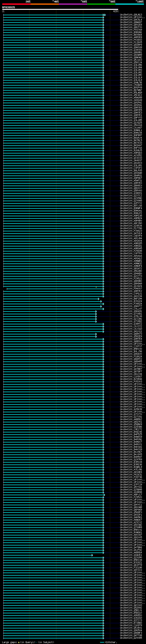Click the white query sequence ruler bar

click(60, 10)
